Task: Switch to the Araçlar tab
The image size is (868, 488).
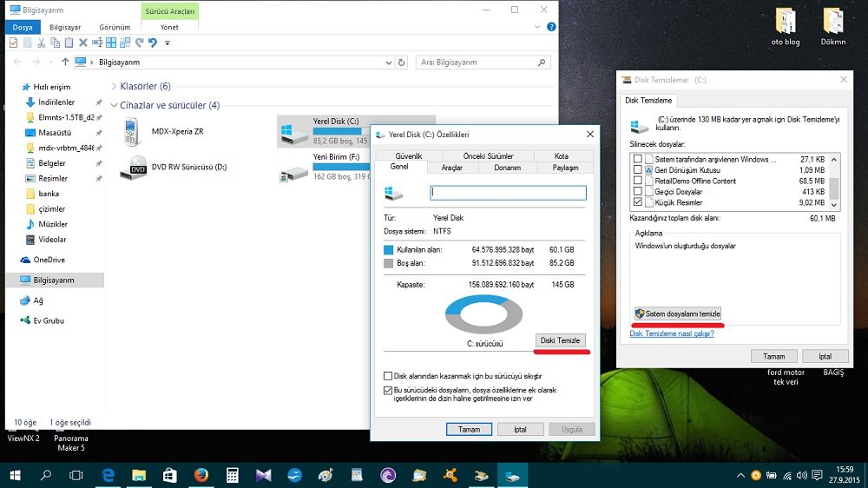Action: (x=451, y=168)
